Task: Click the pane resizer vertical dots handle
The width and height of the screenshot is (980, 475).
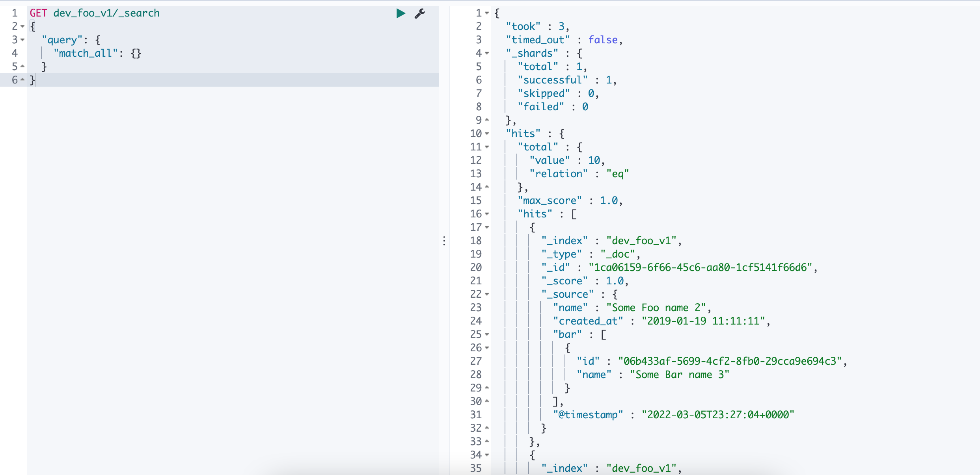Action: (444, 241)
